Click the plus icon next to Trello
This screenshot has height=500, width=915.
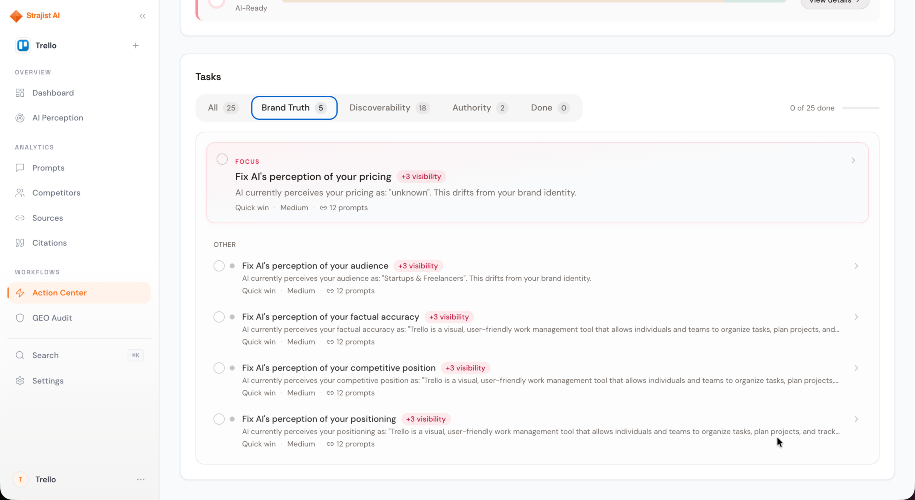pos(135,46)
